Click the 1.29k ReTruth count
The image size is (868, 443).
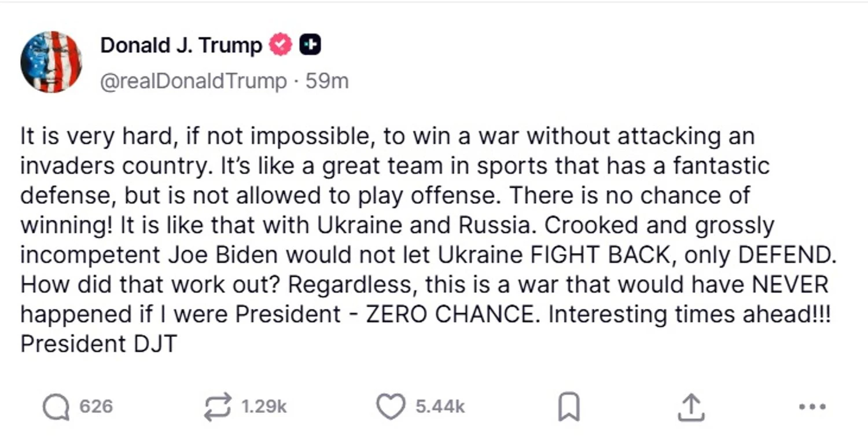click(x=263, y=407)
